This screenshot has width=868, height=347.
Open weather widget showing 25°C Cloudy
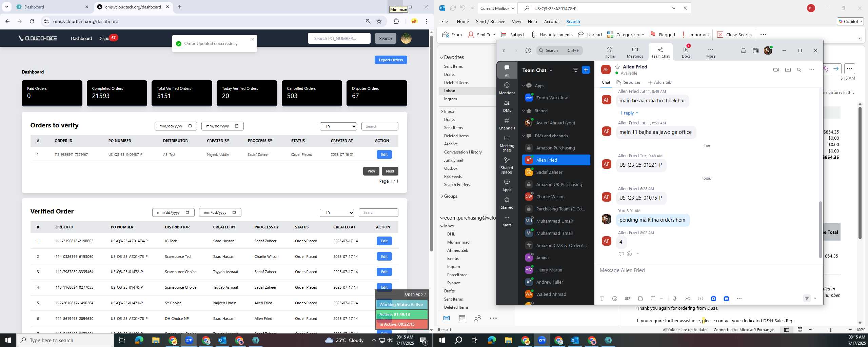coord(344,340)
